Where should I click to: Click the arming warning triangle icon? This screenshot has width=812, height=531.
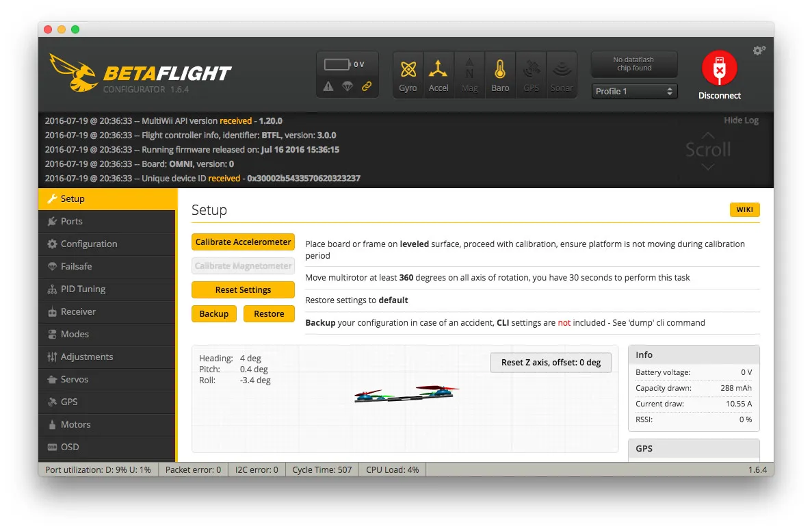point(328,87)
